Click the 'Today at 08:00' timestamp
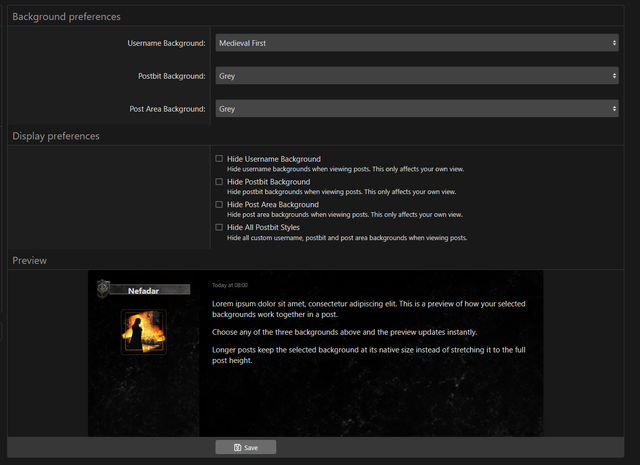Viewport: 640px width, 465px height. [230, 285]
